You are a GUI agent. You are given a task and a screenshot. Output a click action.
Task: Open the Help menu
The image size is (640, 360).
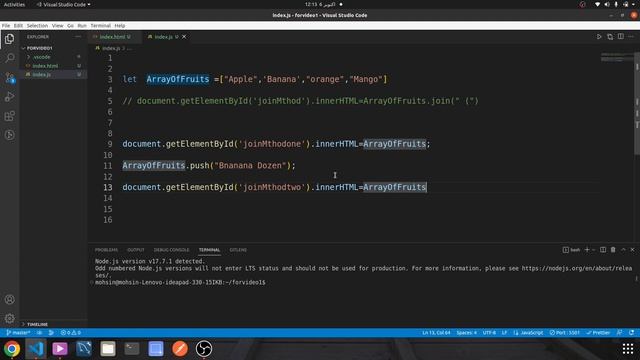click(x=120, y=25)
